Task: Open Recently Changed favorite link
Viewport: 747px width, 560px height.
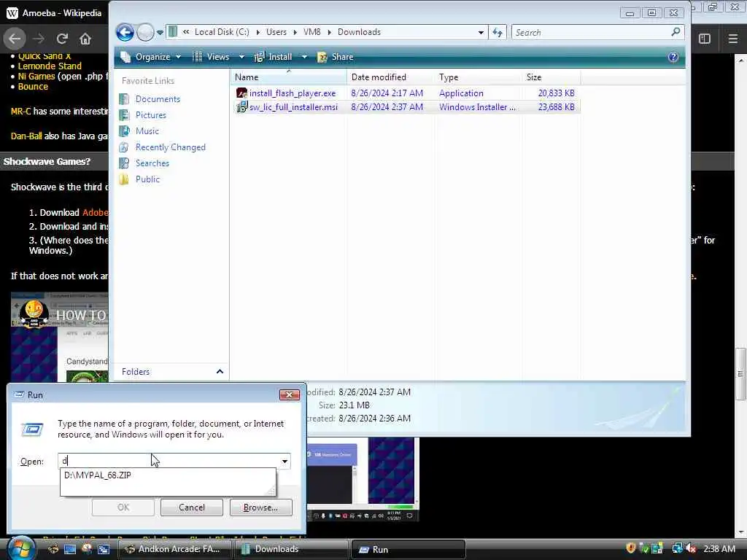Action: (x=171, y=147)
